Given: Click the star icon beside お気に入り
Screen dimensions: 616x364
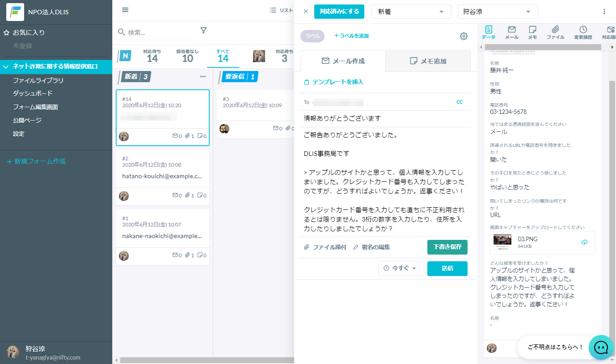Looking at the screenshot, I should coord(6,33).
